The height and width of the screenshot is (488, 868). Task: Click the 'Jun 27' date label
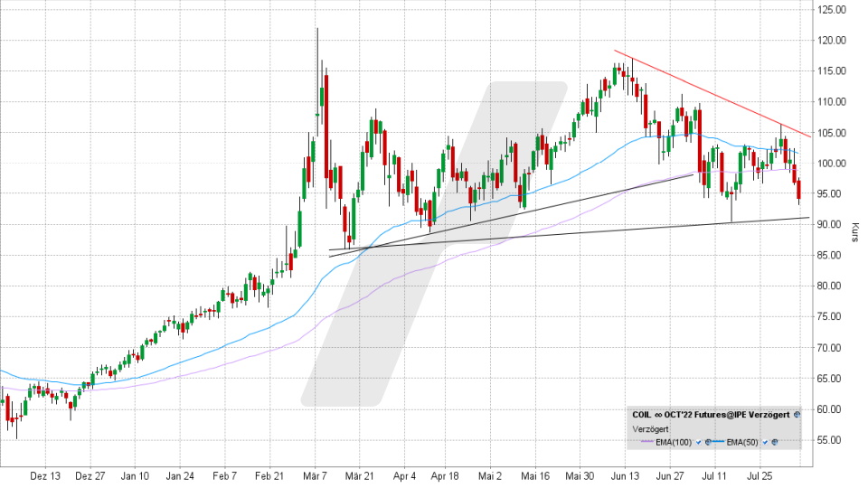click(670, 476)
